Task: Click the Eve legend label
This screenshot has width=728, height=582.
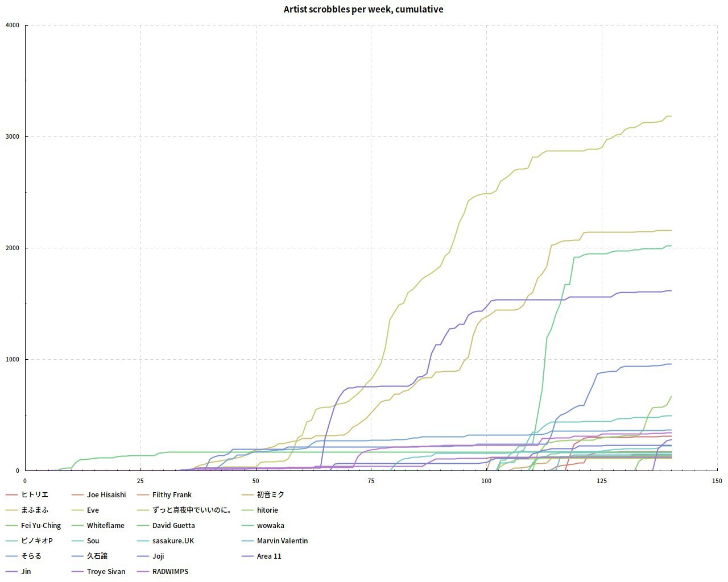Action: 93,510
